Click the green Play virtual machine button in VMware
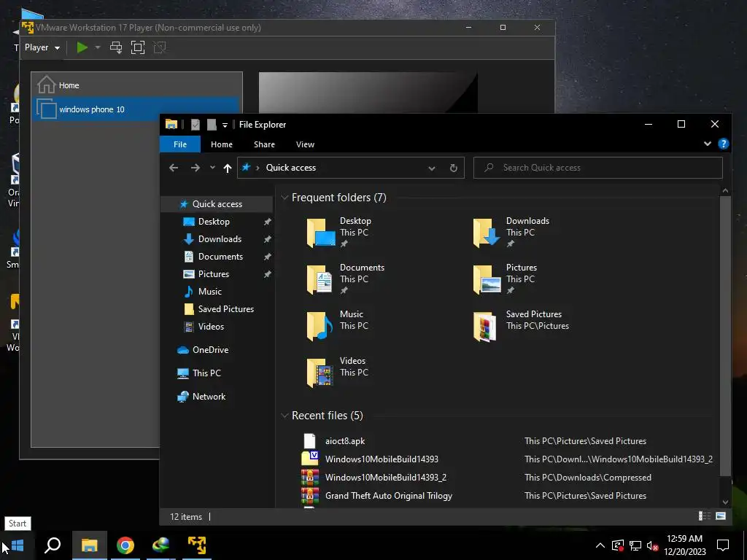The image size is (747, 560). pos(82,47)
